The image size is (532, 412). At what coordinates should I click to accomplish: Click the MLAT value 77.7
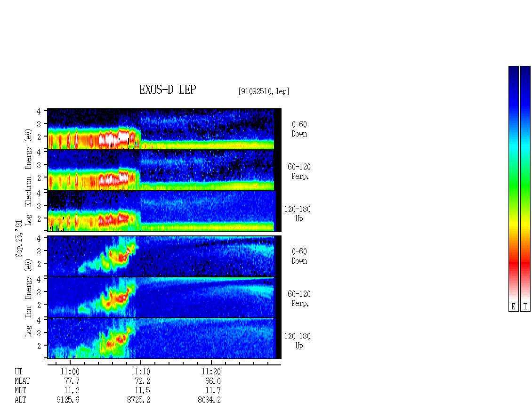72,381
